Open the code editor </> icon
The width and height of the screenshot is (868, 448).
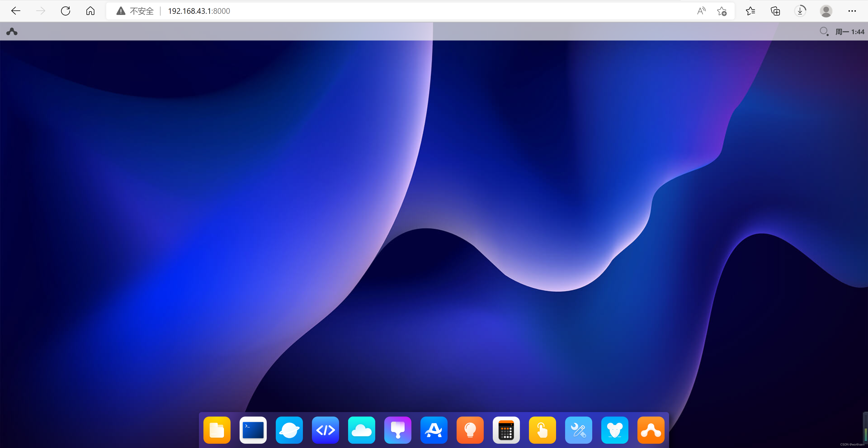click(x=325, y=430)
